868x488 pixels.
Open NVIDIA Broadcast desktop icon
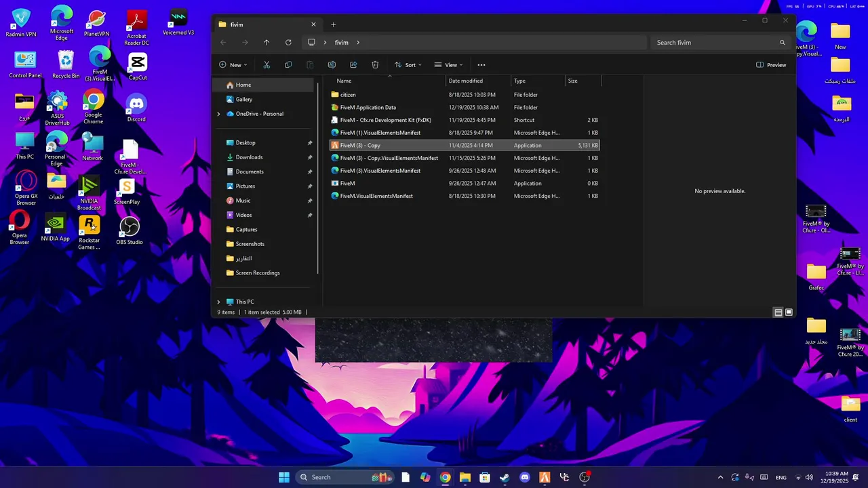click(89, 193)
